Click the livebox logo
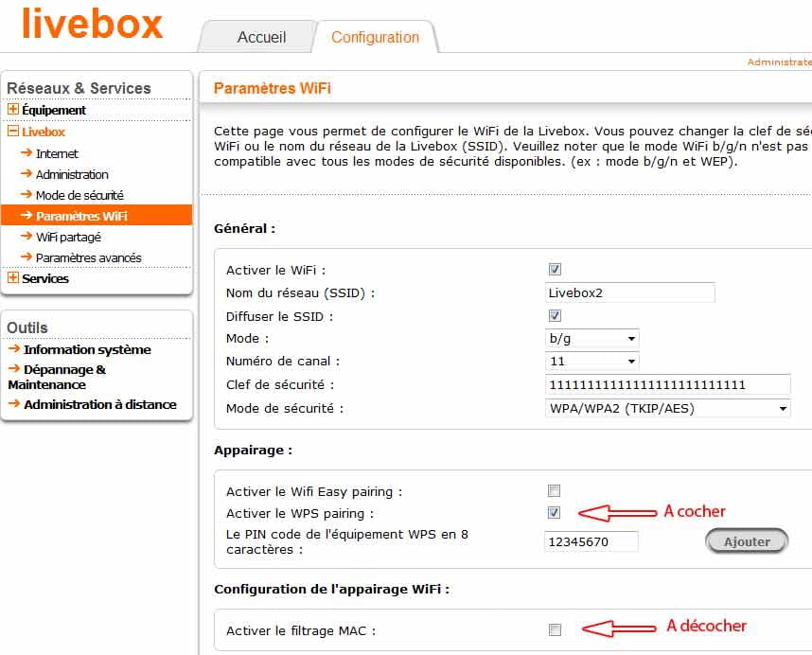Viewport: 812px width, 655px height. point(92,25)
